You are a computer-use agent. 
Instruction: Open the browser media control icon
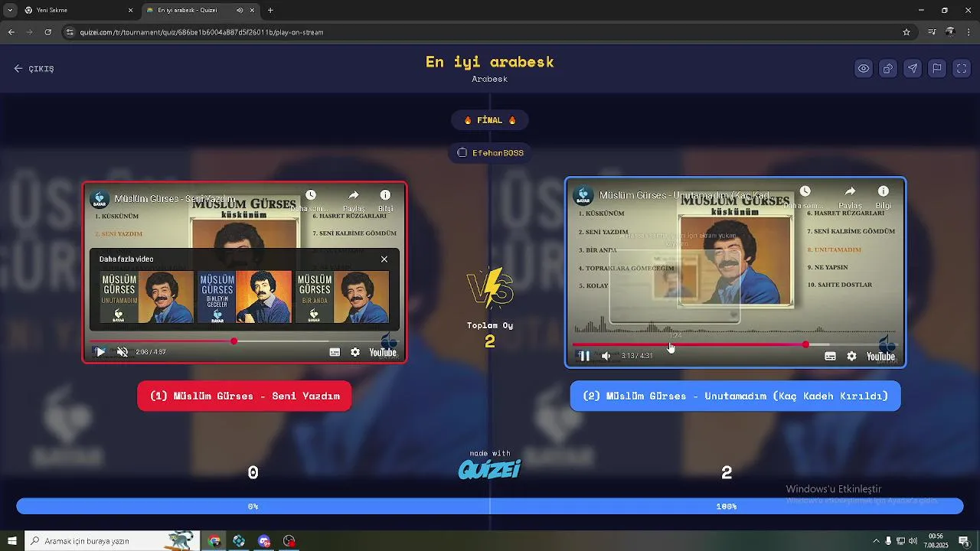932,32
